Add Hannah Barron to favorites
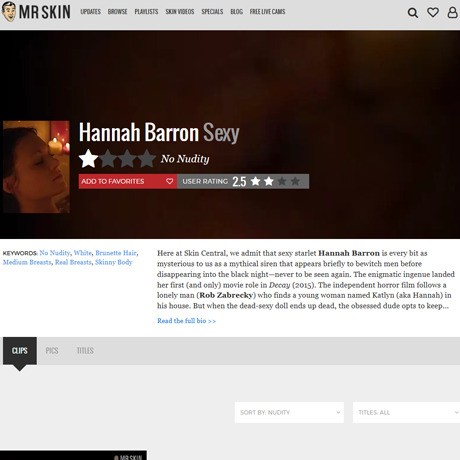460x460 pixels. point(128,181)
